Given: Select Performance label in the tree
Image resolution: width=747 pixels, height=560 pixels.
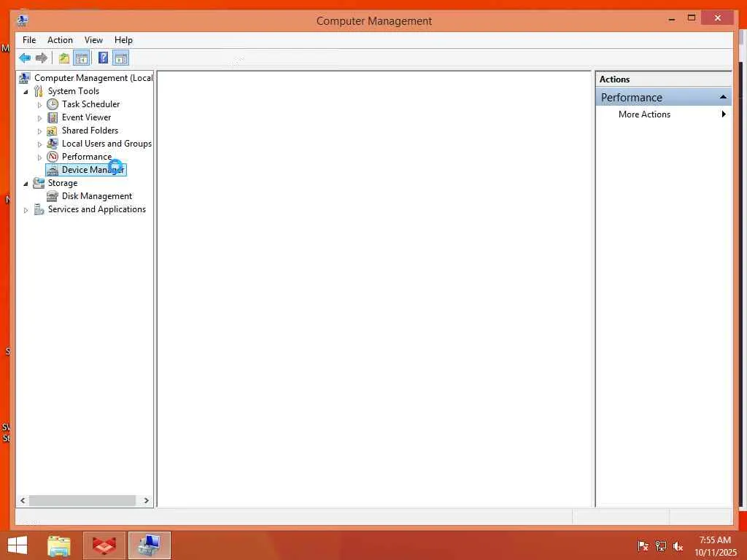Looking at the screenshot, I should click(x=86, y=157).
